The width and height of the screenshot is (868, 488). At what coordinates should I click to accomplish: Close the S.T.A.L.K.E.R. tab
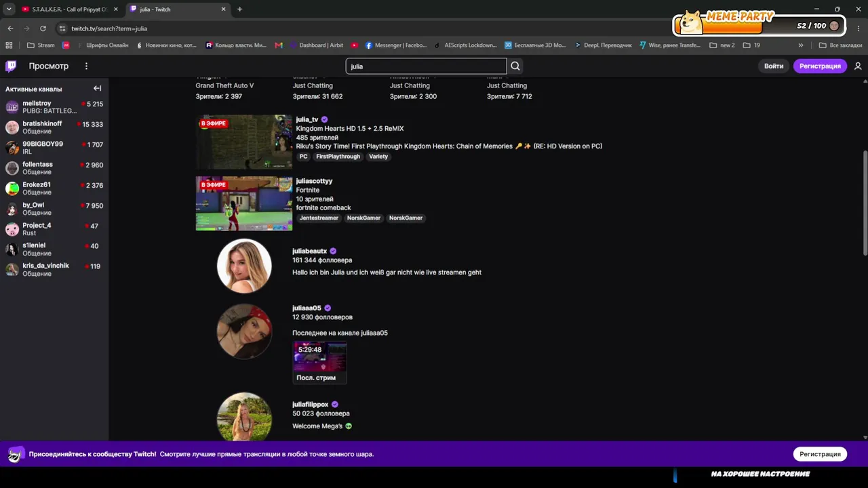116,9
